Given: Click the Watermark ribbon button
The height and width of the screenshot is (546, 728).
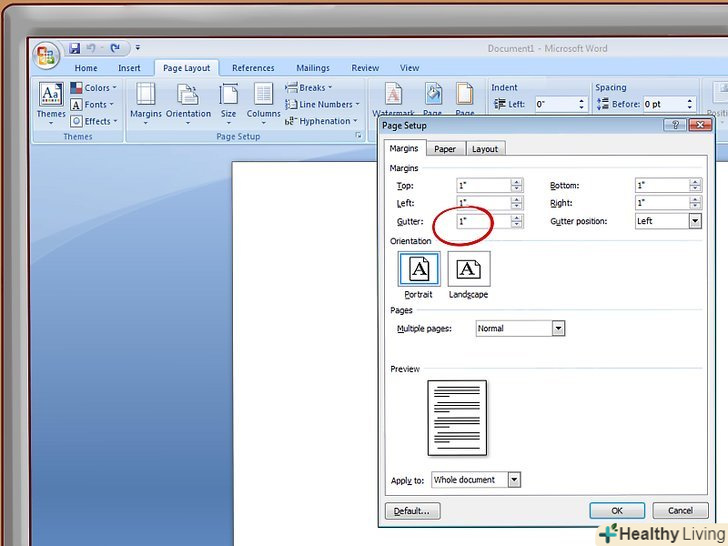Looking at the screenshot, I should pyautogui.click(x=393, y=99).
